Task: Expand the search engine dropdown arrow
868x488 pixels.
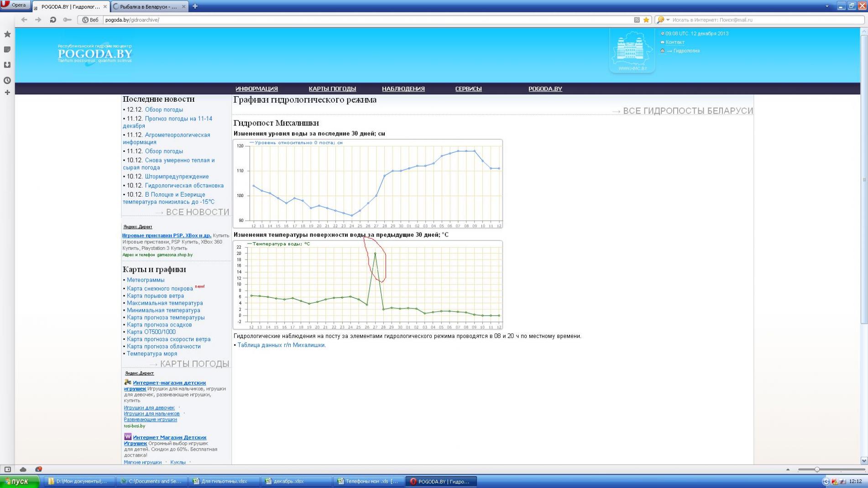Action: click(668, 20)
